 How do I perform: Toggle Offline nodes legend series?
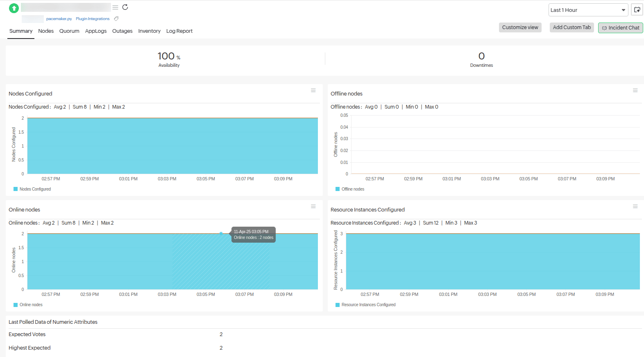(x=350, y=189)
